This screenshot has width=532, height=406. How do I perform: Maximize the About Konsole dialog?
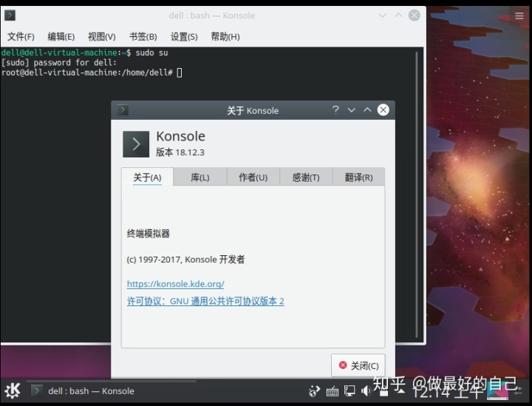point(367,109)
